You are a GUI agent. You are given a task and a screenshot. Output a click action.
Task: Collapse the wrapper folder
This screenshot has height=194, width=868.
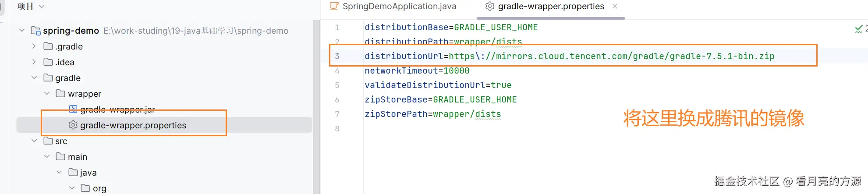pos(47,93)
